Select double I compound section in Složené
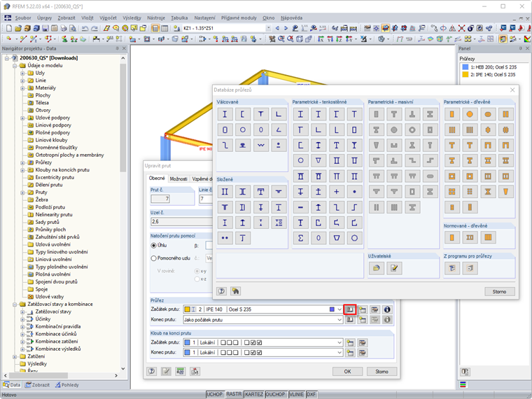532x399 pixels. click(225, 192)
